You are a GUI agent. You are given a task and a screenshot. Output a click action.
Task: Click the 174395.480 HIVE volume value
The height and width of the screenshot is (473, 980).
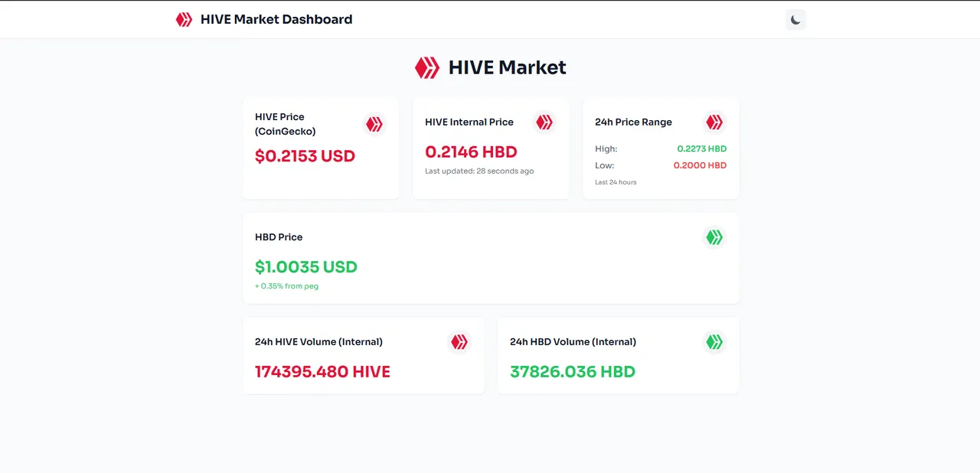coord(322,372)
